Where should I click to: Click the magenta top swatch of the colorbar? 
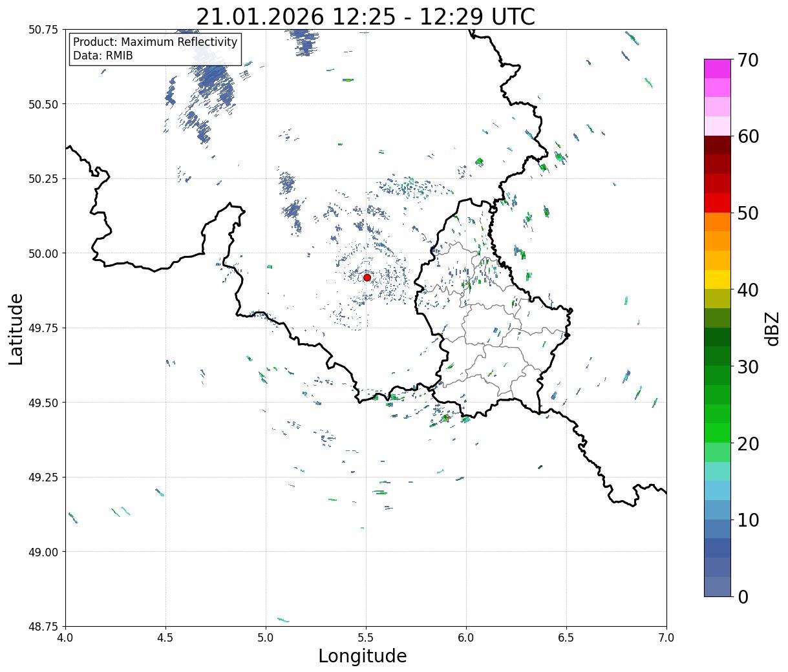[718, 68]
